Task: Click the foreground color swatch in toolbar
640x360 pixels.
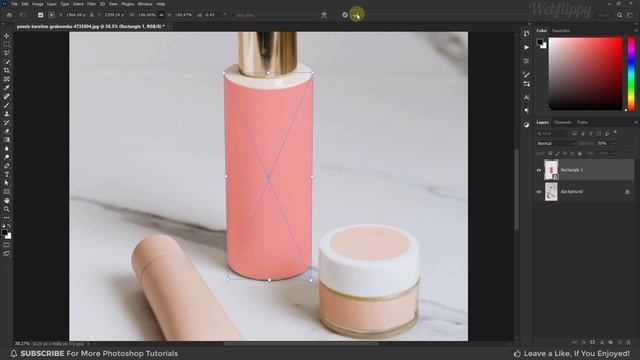Action: tap(4, 233)
